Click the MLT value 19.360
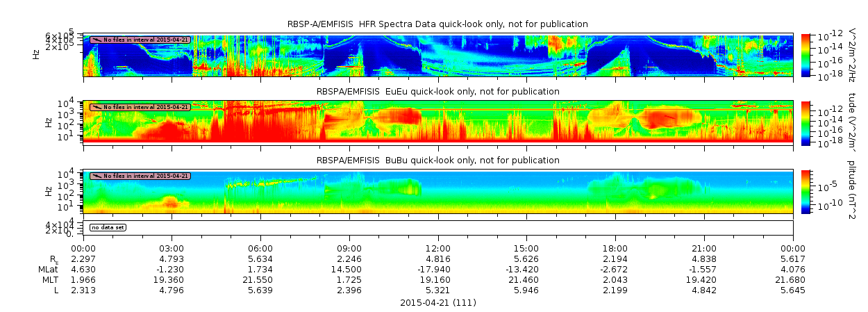This screenshot has width=868, height=312. [169, 280]
